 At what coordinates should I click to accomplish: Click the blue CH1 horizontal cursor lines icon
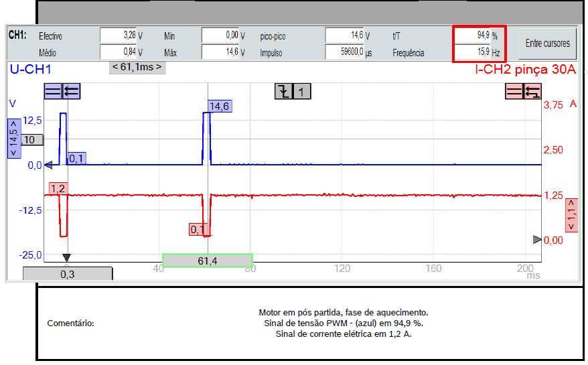[53, 92]
